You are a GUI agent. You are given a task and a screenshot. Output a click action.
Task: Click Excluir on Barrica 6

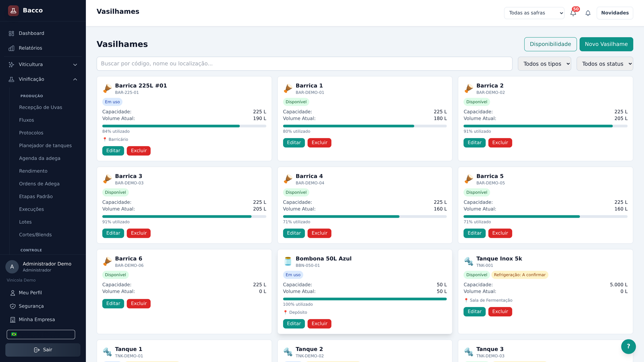(x=139, y=304)
